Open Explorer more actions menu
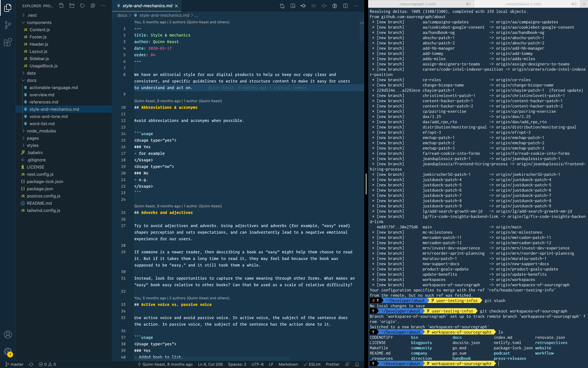This screenshot has width=588, height=368. pos(104,6)
